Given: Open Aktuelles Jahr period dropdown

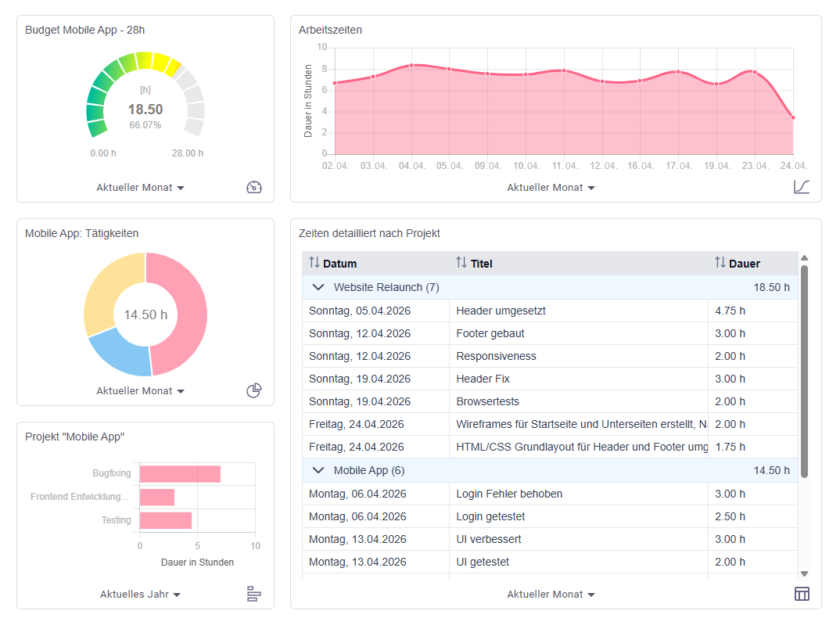Looking at the screenshot, I should click(x=140, y=594).
